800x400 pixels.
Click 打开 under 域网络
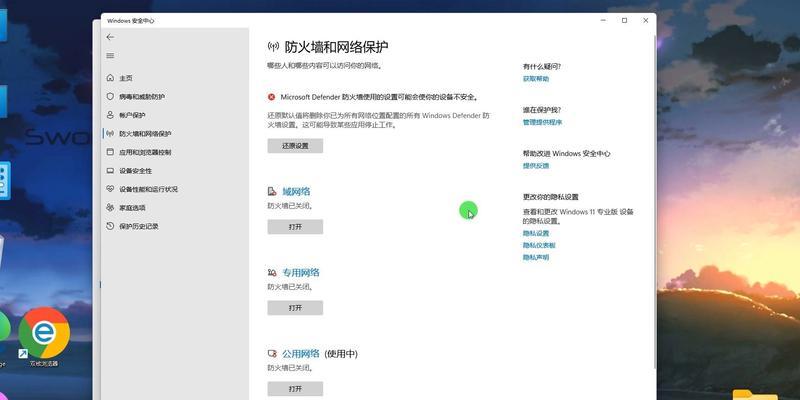click(295, 227)
